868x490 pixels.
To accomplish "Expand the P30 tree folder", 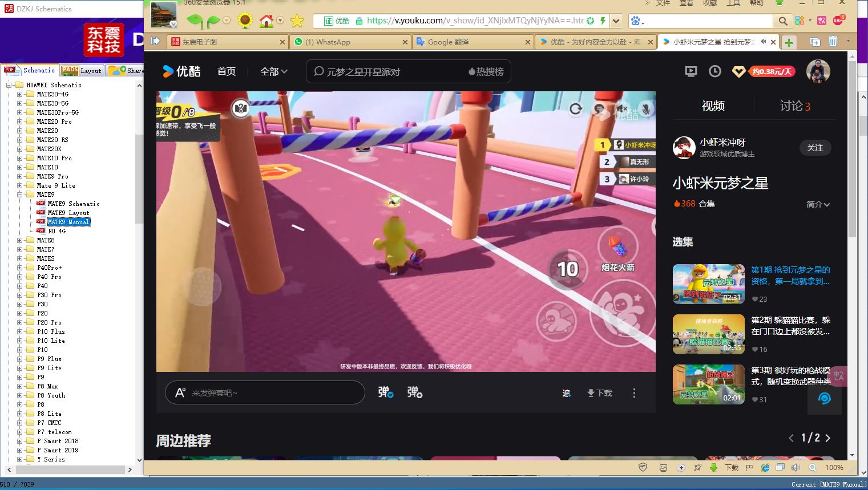I will pos(20,304).
